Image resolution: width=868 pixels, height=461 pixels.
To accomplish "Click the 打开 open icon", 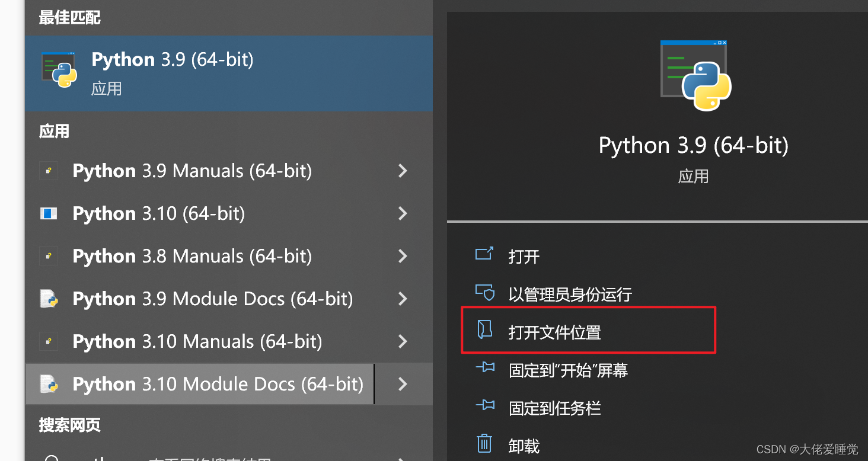I will click(x=484, y=255).
